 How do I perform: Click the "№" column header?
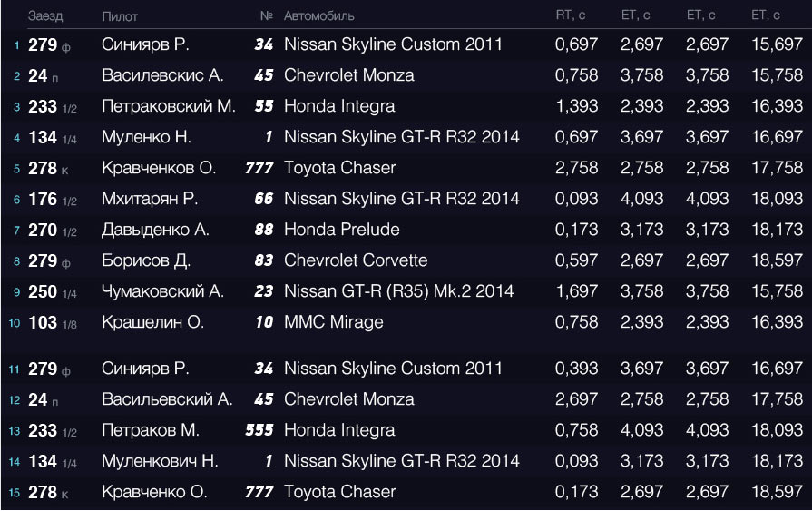(x=267, y=16)
